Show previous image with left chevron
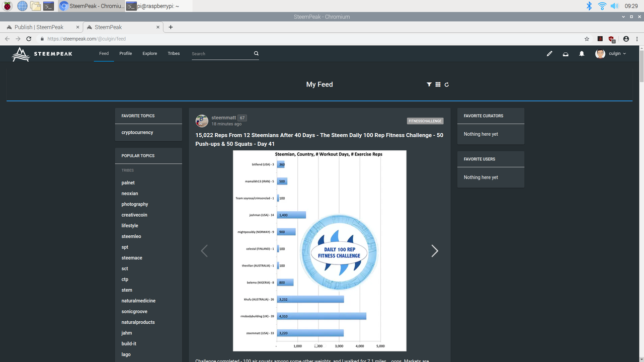The image size is (644, 362). (204, 251)
